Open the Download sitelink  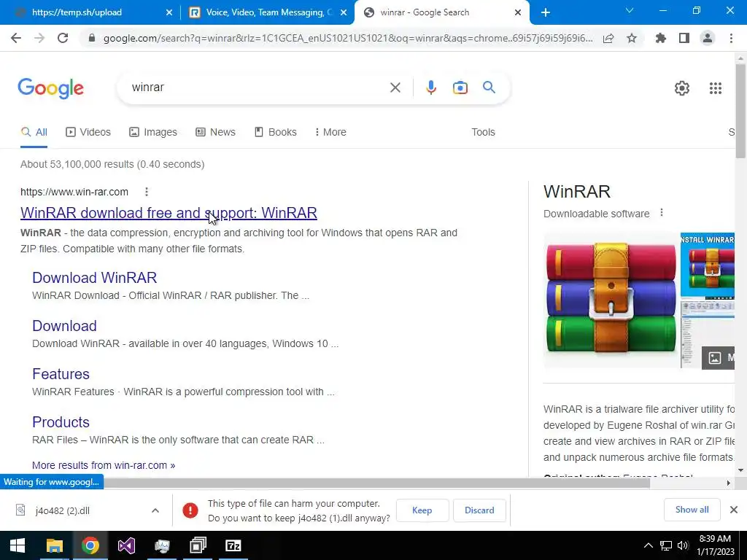tap(64, 326)
